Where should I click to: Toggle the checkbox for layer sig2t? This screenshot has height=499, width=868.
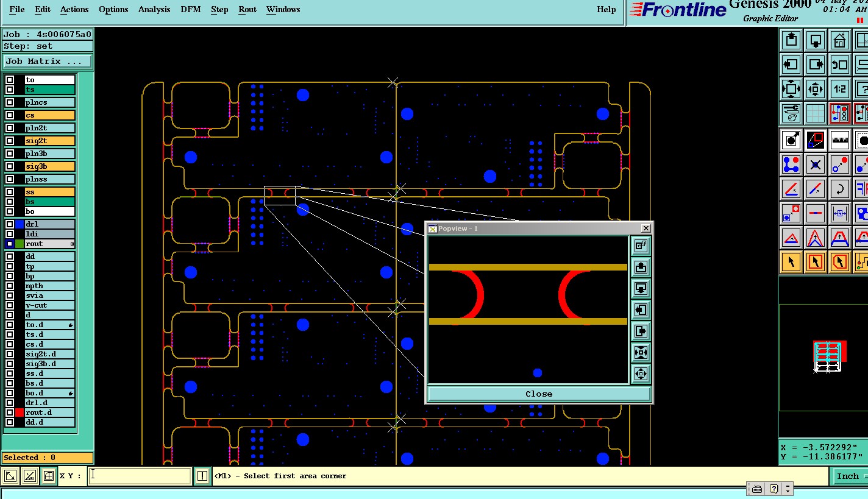point(10,141)
